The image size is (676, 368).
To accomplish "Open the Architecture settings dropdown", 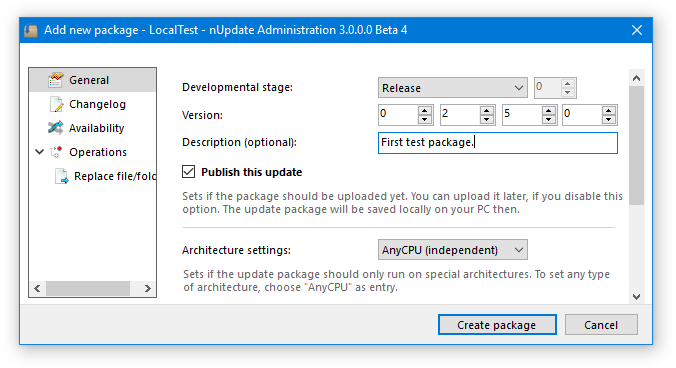I will (x=453, y=250).
